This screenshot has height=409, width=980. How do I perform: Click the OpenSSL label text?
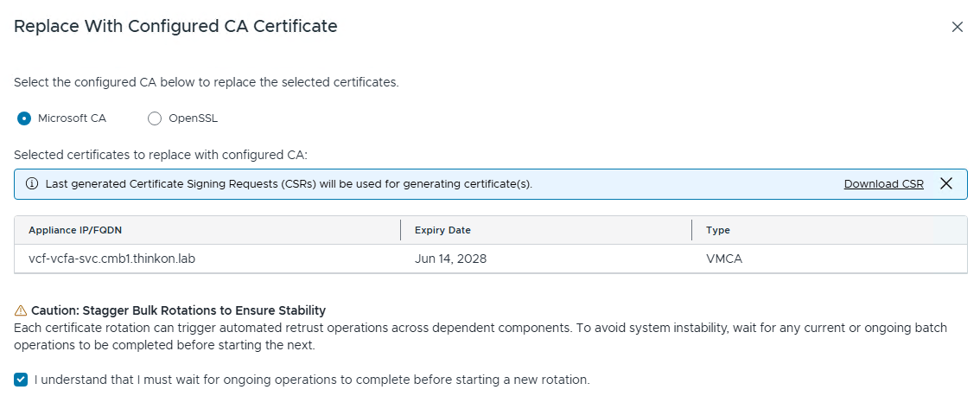tap(193, 118)
